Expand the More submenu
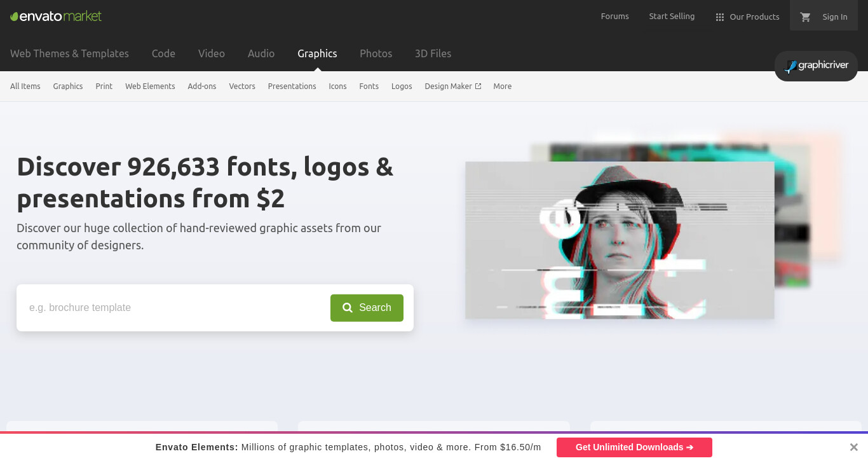The height and width of the screenshot is (463, 868). point(503,86)
